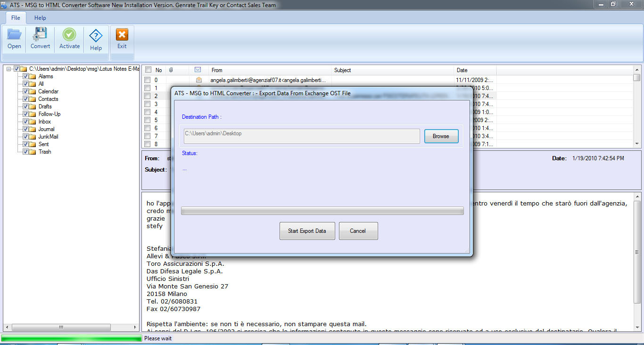This screenshot has height=345, width=644.
Task: Toggle the Alarms folder checkbox
Action: (25, 76)
